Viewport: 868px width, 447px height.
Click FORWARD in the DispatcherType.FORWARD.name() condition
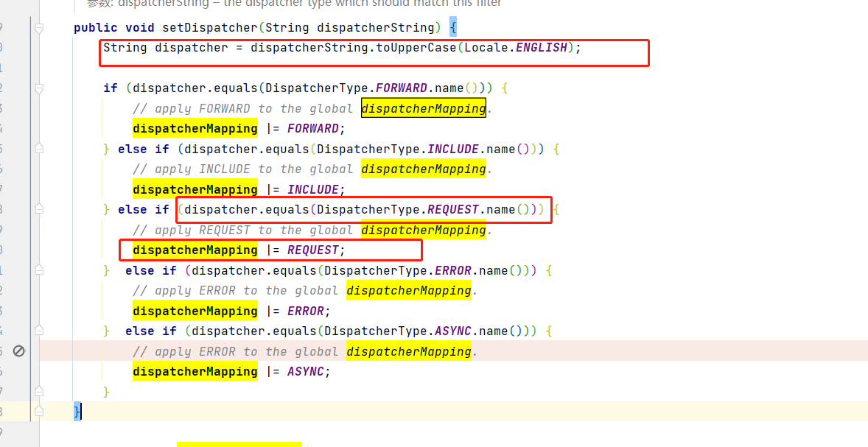click(402, 88)
